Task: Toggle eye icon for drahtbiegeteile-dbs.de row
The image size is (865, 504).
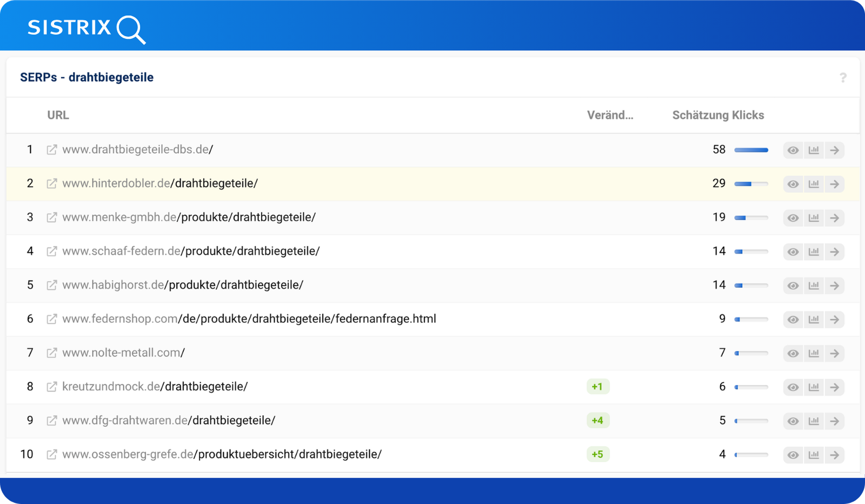Action: (x=793, y=150)
